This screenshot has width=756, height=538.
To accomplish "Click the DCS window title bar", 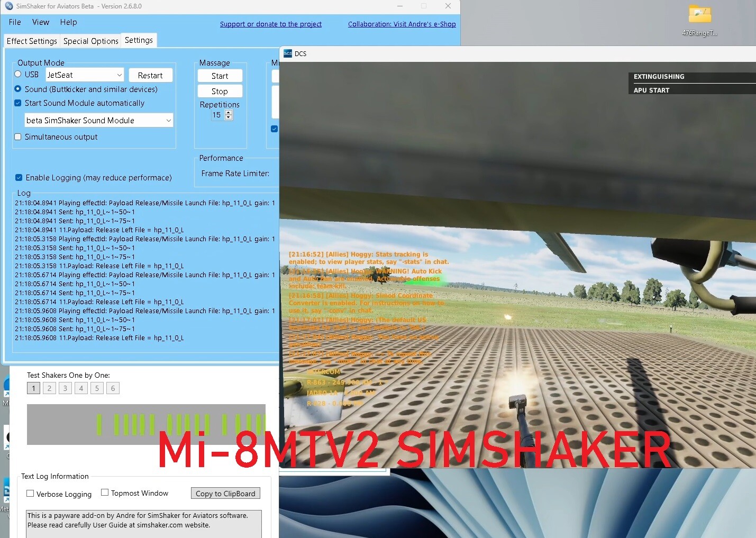I will pos(517,53).
